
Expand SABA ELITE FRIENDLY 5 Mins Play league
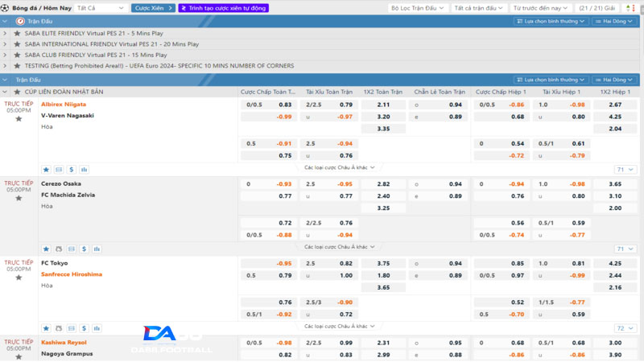pos(6,33)
